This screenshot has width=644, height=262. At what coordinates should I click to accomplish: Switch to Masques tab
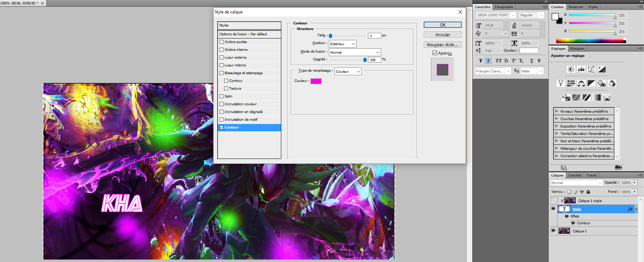[577, 49]
